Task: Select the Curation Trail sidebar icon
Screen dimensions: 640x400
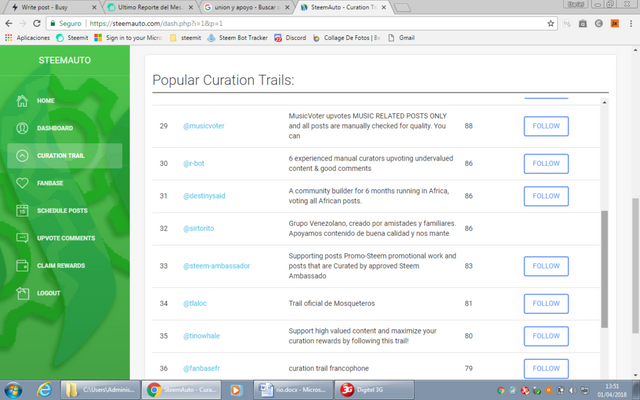Action: (22, 156)
